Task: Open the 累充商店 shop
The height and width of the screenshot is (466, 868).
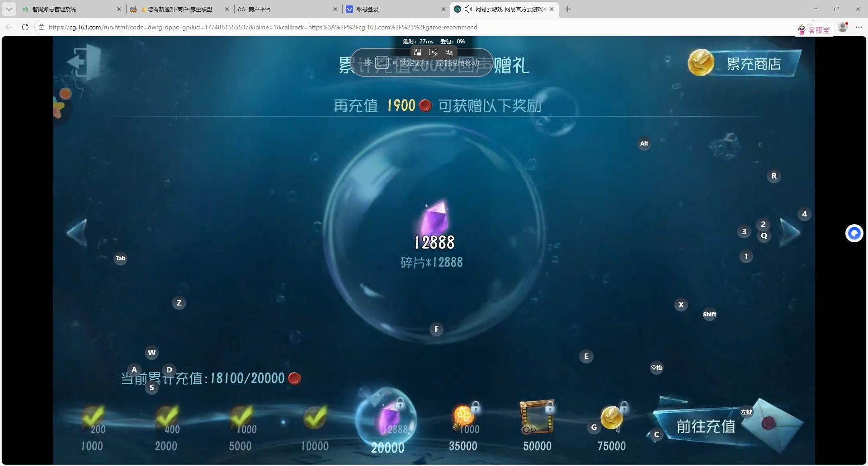Action: (x=744, y=64)
